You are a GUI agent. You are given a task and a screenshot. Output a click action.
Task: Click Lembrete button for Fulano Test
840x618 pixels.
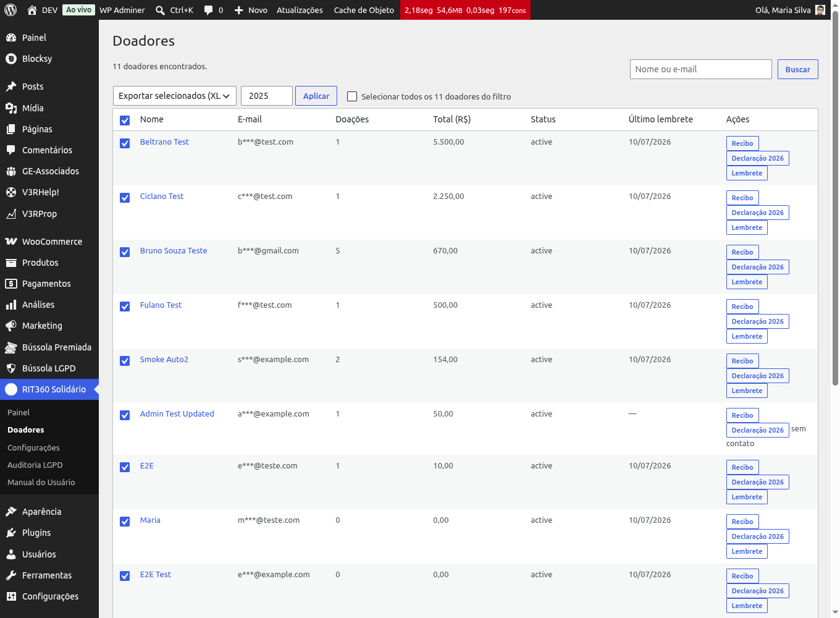747,336
